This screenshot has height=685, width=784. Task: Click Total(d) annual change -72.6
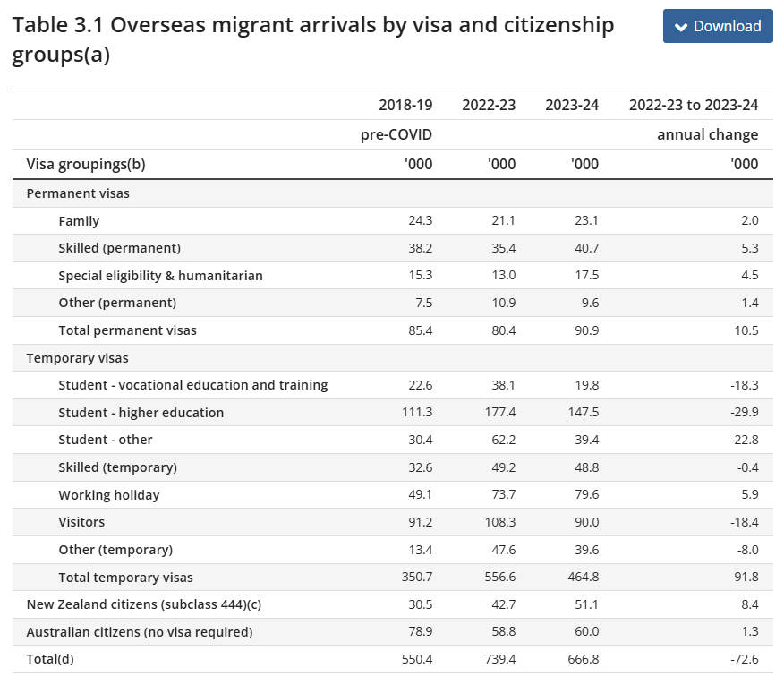coord(744,659)
